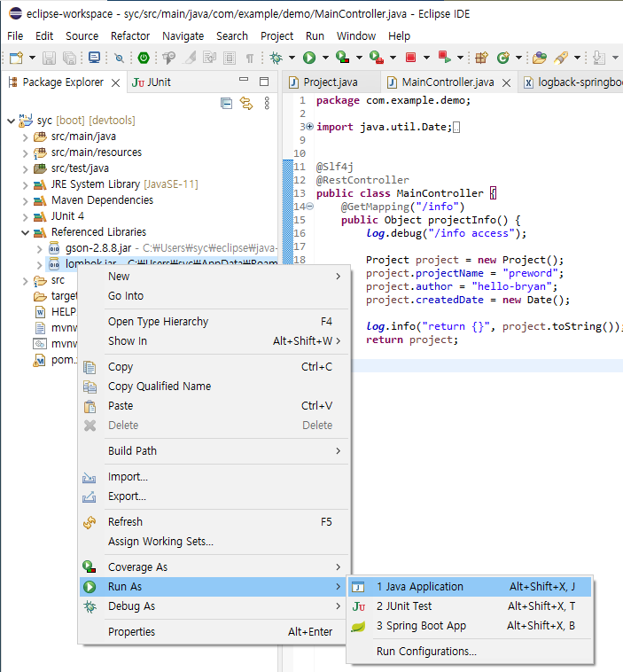
Task: Expand the src/main/java folder
Action: coord(26,137)
